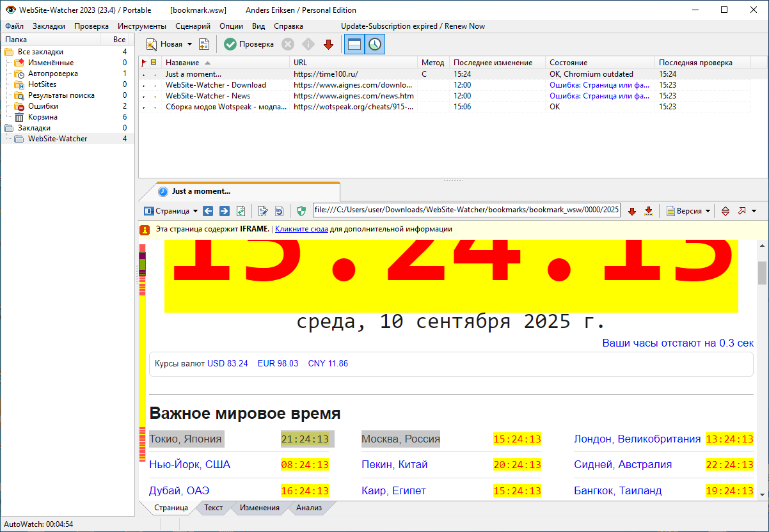Open the Версия dropdown menu
This screenshot has width=769, height=532.
pyautogui.click(x=708, y=211)
